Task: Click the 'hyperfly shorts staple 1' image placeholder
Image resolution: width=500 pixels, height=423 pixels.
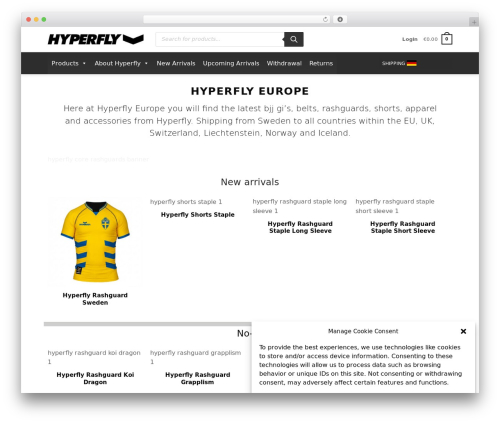Action: (186, 202)
